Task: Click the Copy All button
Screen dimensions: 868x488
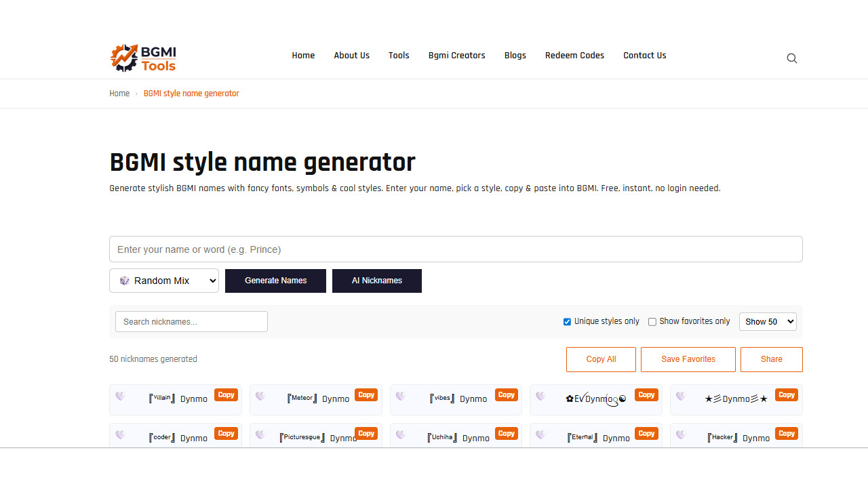Action: pyautogui.click(x=601, y=359)
